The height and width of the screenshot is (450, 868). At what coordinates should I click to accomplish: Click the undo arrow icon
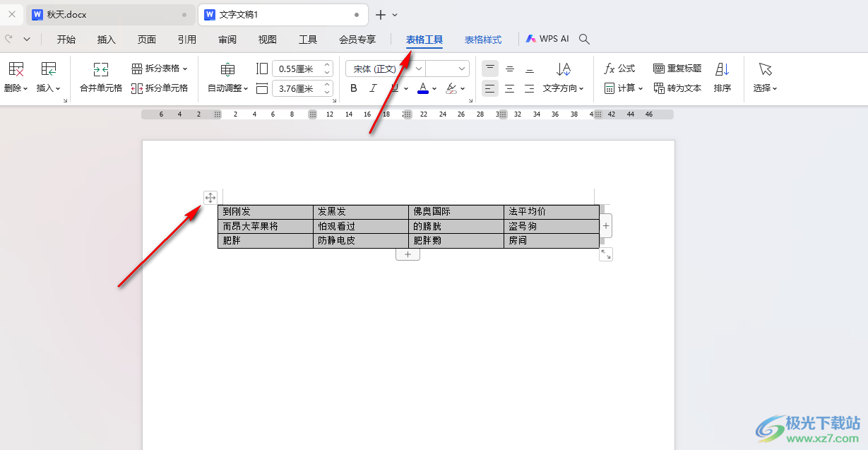pyautogui.click(x=8, y=39)
